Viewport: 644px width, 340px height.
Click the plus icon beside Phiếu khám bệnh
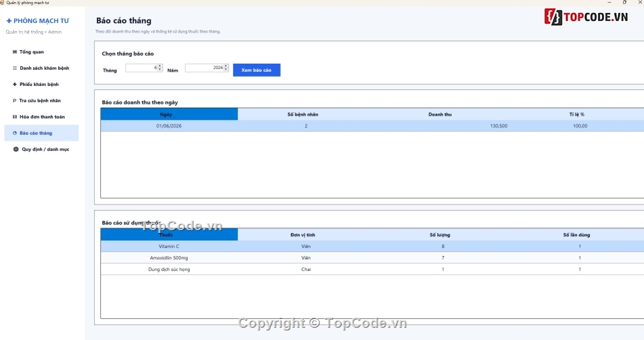pos(15,84)
